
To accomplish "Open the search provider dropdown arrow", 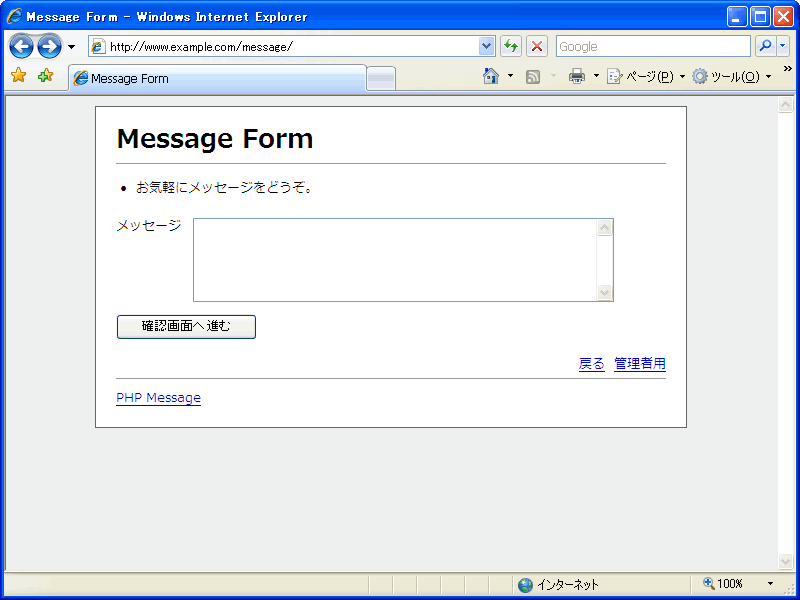I will [783, 46].
